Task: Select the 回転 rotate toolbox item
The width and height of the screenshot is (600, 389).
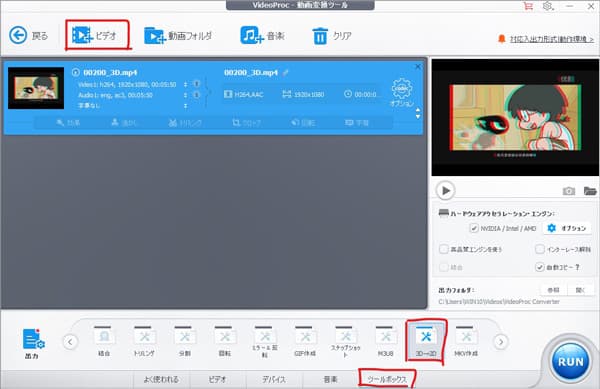Action: tap(225, 341)
